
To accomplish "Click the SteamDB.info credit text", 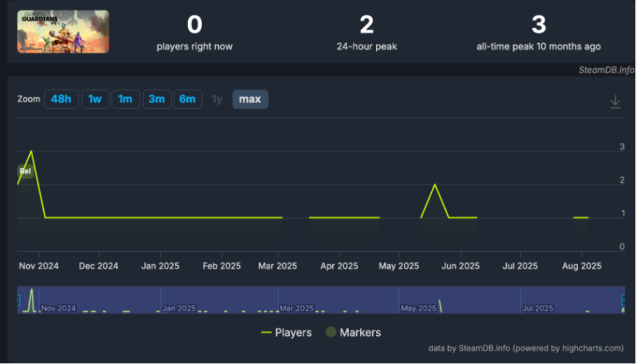I will [606, 70].
